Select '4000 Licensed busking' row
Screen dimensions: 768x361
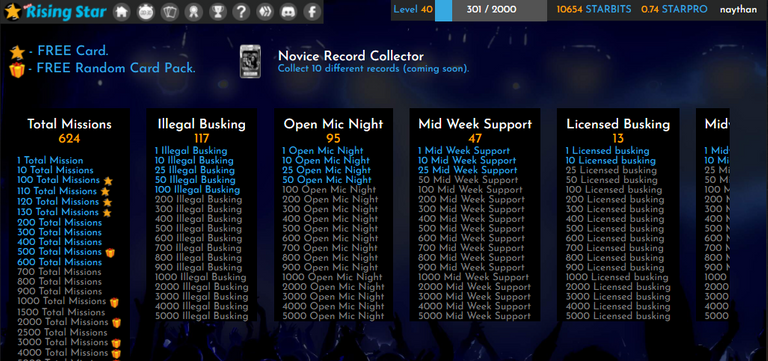click(618, 307)
